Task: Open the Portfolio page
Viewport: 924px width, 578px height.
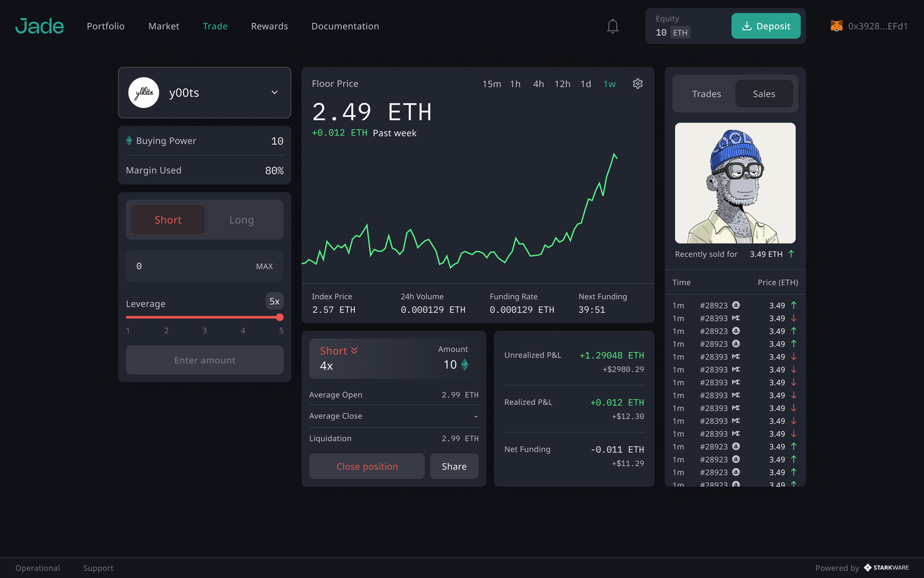Action: click(105, 26)
